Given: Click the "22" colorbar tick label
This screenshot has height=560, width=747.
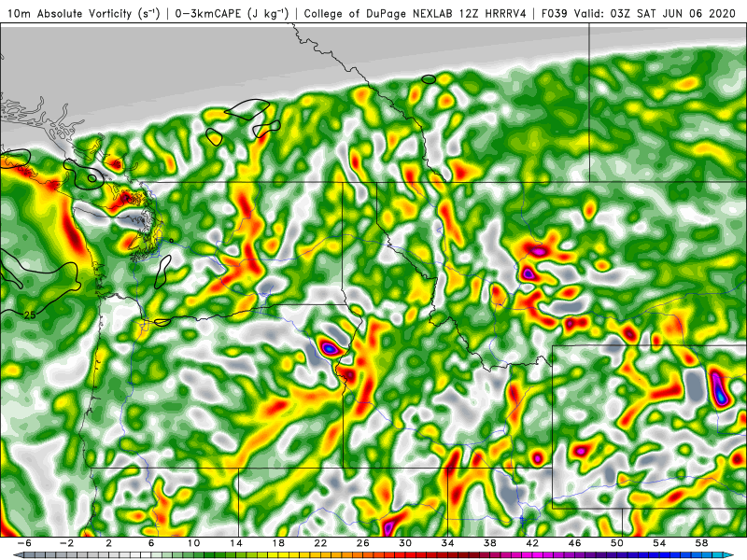Looking at the screenshot, I should pyautogui.click(x=320, y=543).
